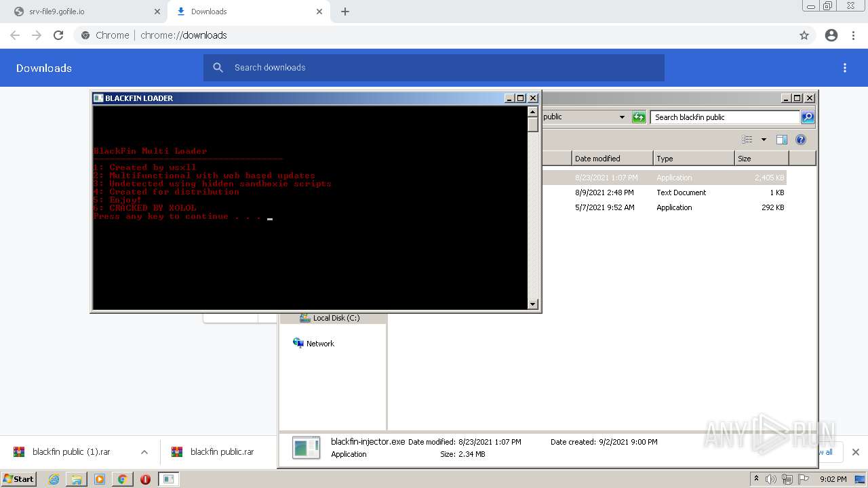Change the Explorer view with the view icon
Image resolution: width=868 pixels, height=488 pixels.
tap(747, 140)
